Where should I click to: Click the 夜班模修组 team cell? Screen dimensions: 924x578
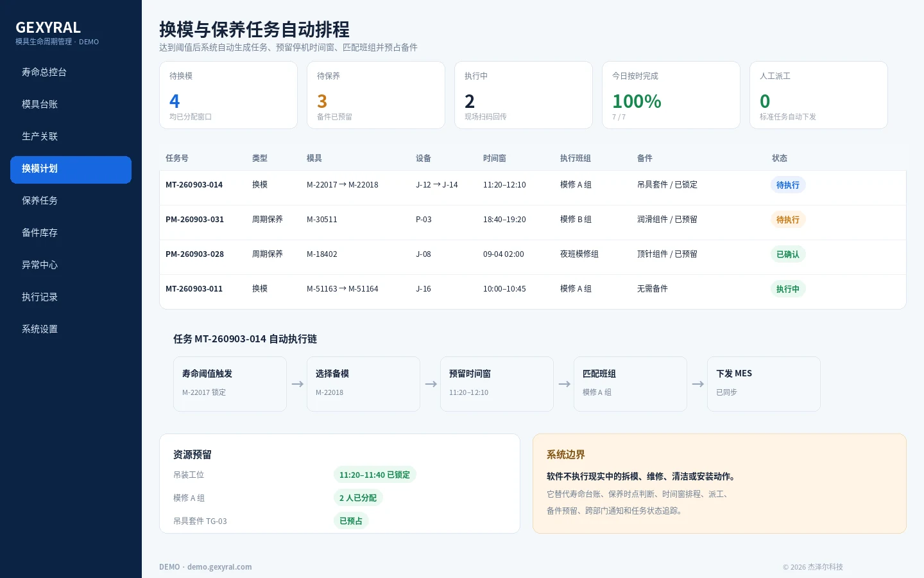(579, 254)
